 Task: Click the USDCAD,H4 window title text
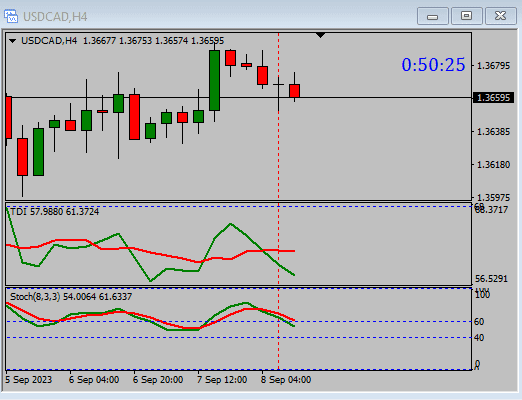(55, 17)
